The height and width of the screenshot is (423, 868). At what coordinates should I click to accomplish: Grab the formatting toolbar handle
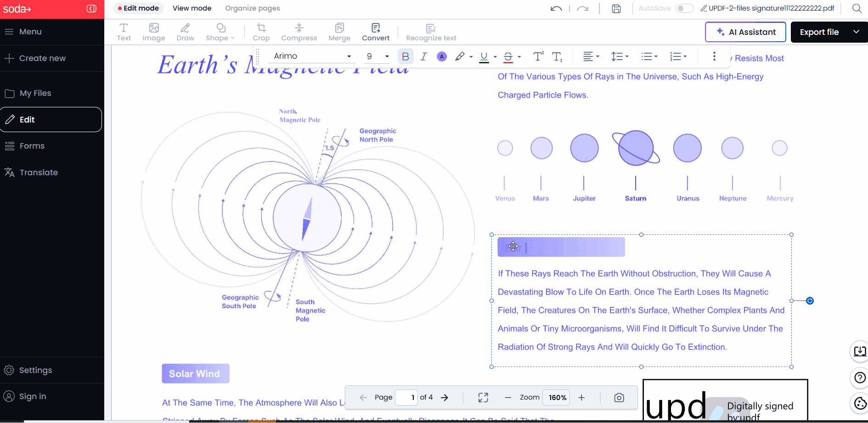coord(258,56)
